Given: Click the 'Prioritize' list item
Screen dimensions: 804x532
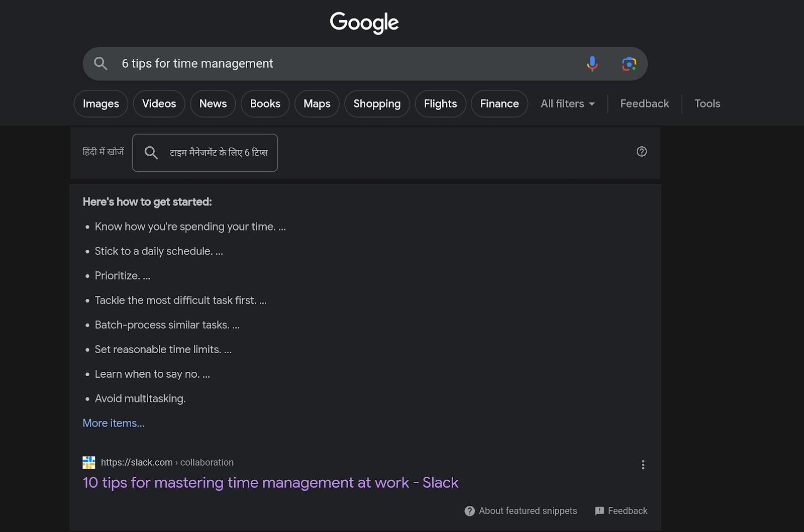Looking at the screenshot, I should [x=123, y=276].
